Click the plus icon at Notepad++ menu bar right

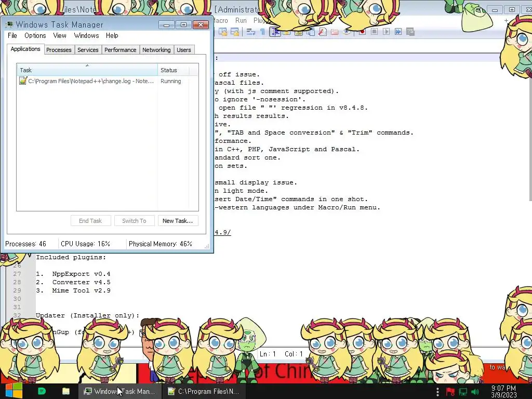tap(506, 21)
